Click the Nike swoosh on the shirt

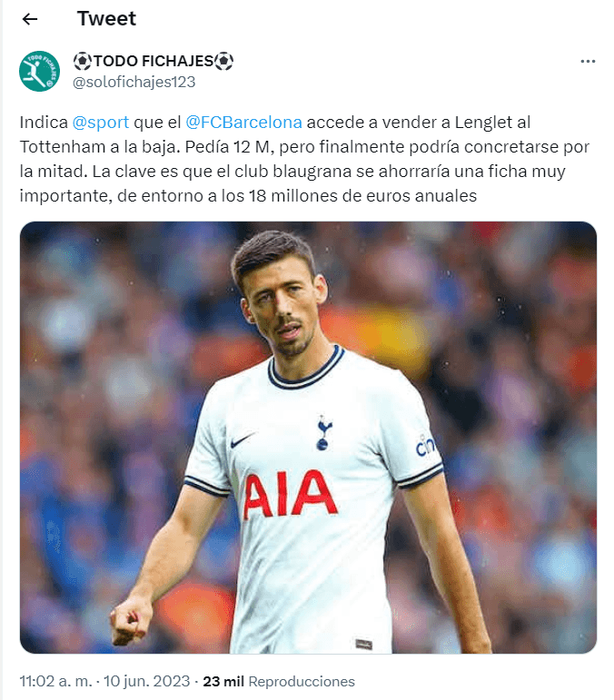243,440
